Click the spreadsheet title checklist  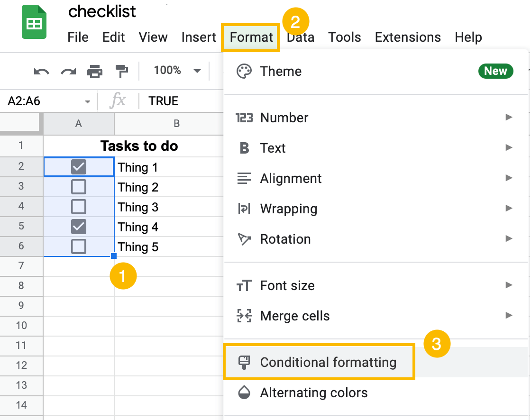point(102,11)
